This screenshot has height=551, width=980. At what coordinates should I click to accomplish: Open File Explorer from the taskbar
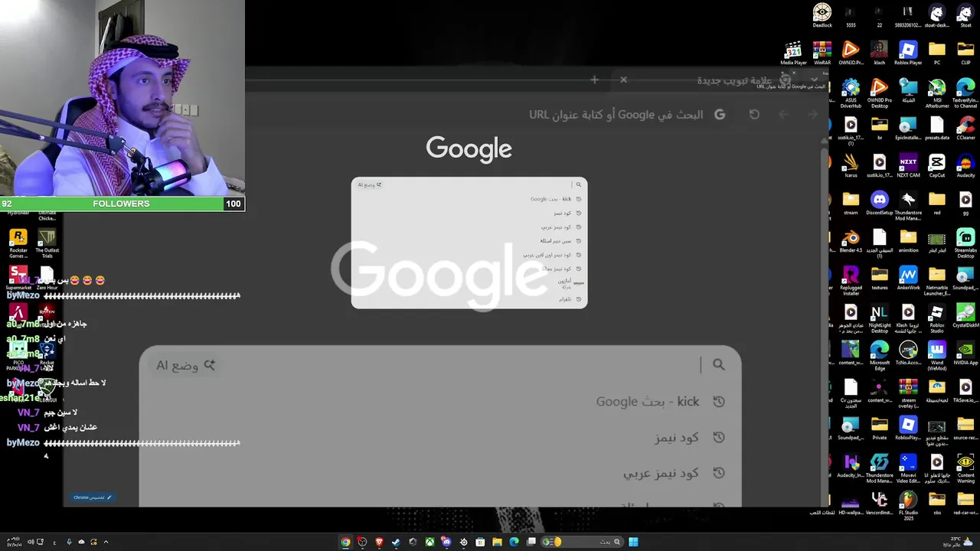[x=497, y=542]
